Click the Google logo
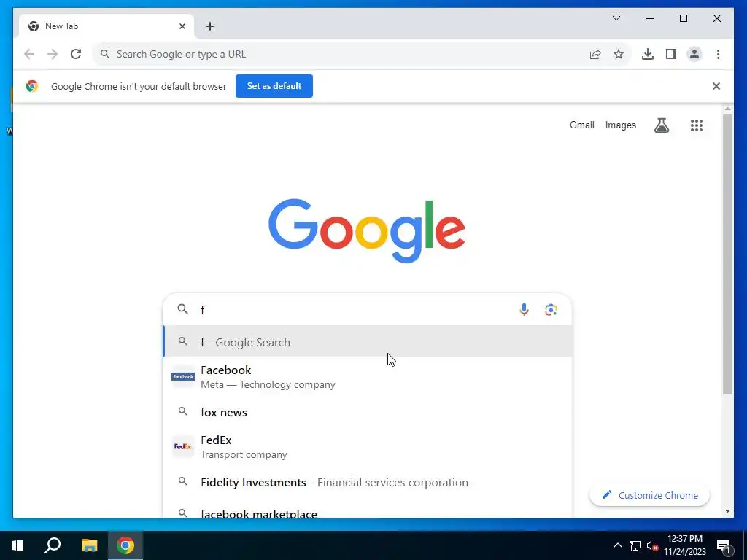The height and width of the screenshot is (560, 747). [x=367, y=230]
